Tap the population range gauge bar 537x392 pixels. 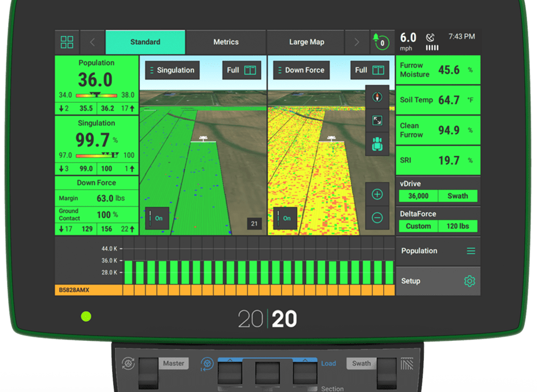point(96,95)
